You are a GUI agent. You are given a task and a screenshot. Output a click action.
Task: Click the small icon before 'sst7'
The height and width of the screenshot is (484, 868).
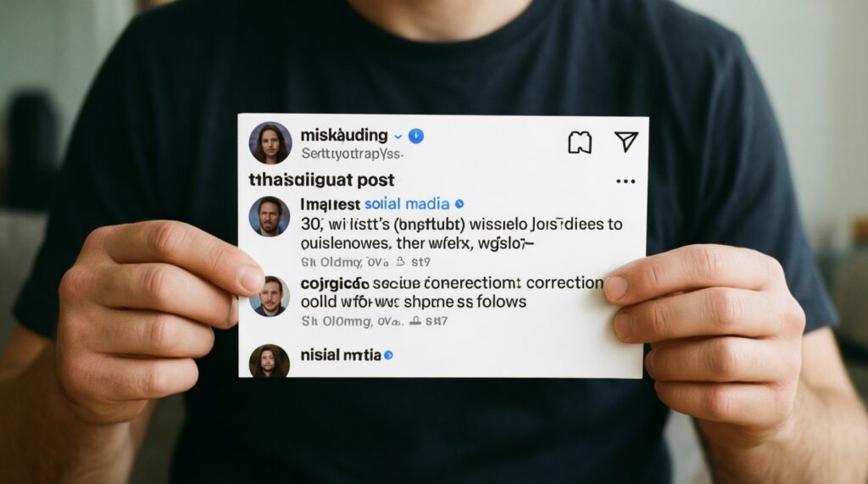[415, 320]
